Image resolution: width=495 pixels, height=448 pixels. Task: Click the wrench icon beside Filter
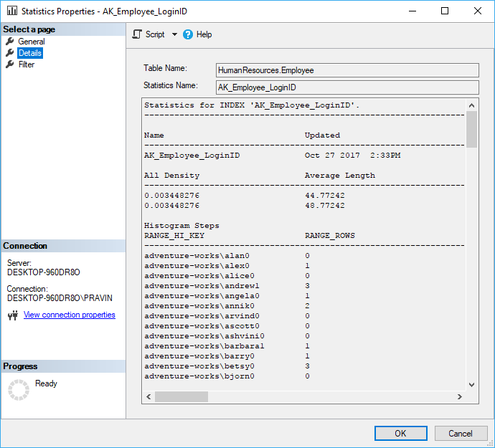pos(10,65)
